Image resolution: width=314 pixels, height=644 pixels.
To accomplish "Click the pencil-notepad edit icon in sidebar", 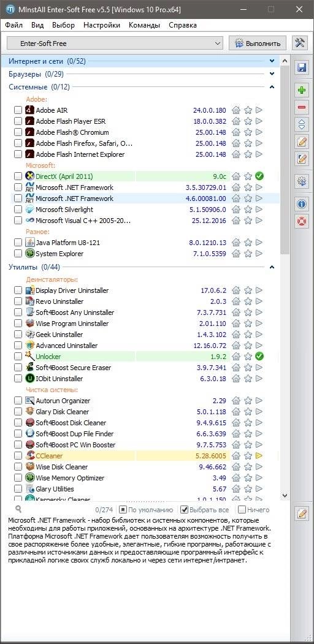I will 302,142.
